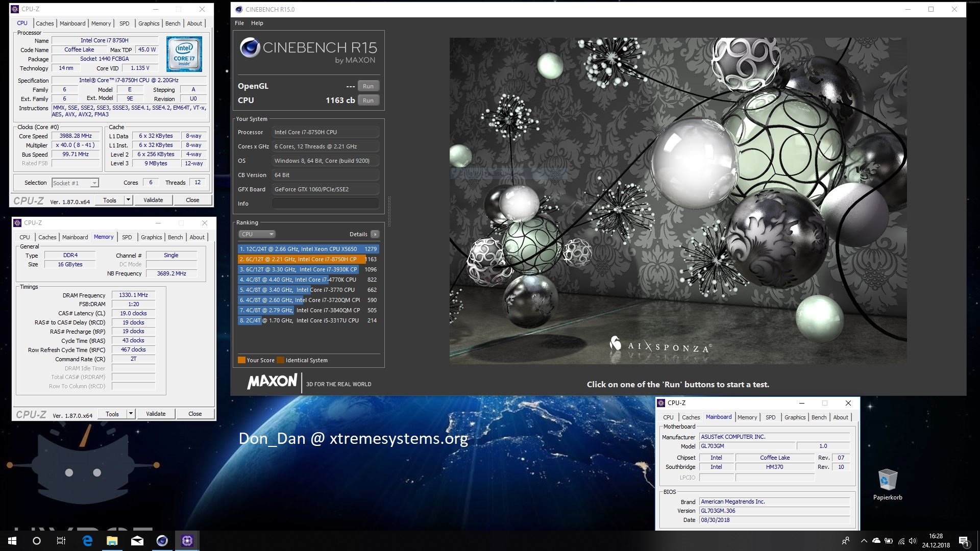Select ranking row i5-3317U 214
The width and height of the screenshot is (980, 551).
(308, 320)
